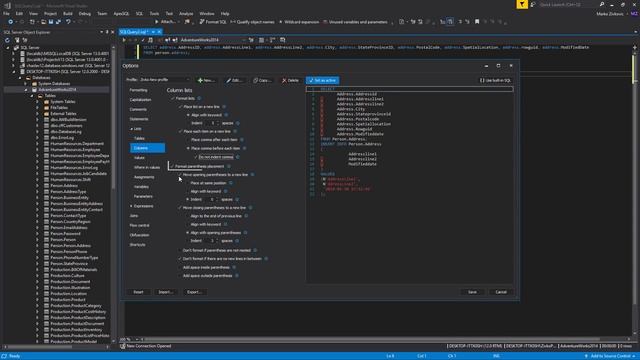The width and height of the screenshot is (640, 360).
Task: Click Wildcard expansion toolbar button
Action: (298, 22)
